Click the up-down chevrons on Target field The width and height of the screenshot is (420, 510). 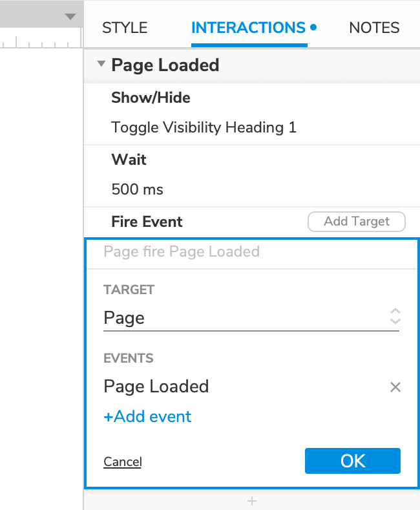395,316
